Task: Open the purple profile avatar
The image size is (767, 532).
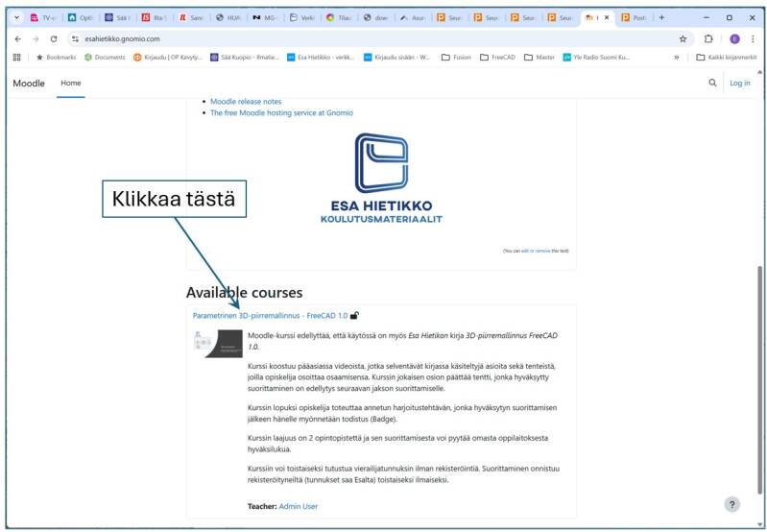Action: [734, 39]
